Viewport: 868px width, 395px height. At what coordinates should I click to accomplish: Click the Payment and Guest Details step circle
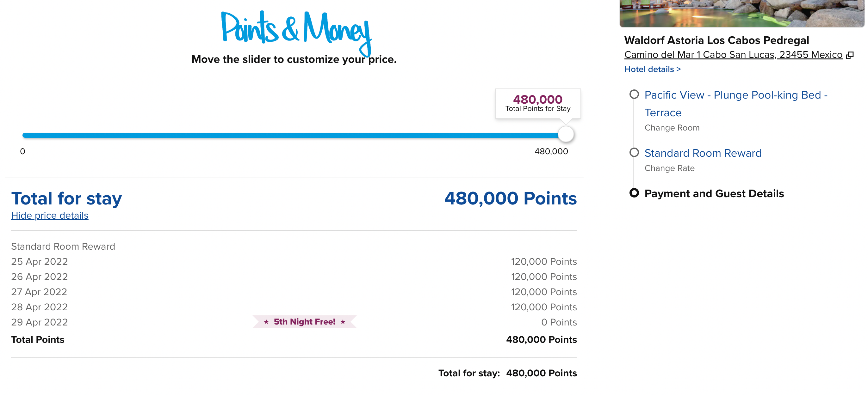tap(634, 193)
